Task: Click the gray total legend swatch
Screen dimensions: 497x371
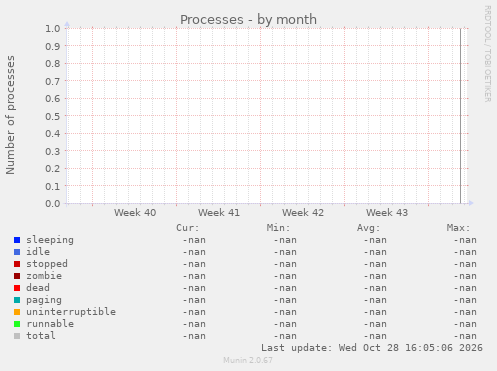Action: 17,336
